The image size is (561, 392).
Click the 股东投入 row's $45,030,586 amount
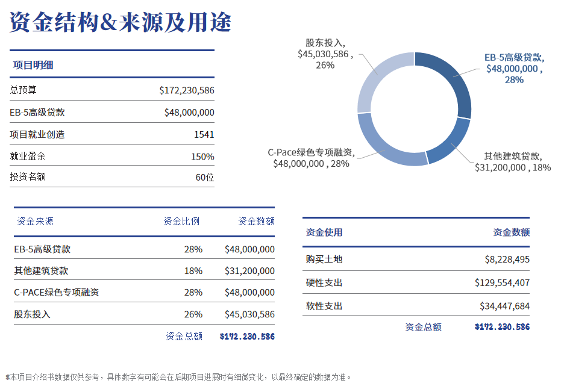click(249, 314)
